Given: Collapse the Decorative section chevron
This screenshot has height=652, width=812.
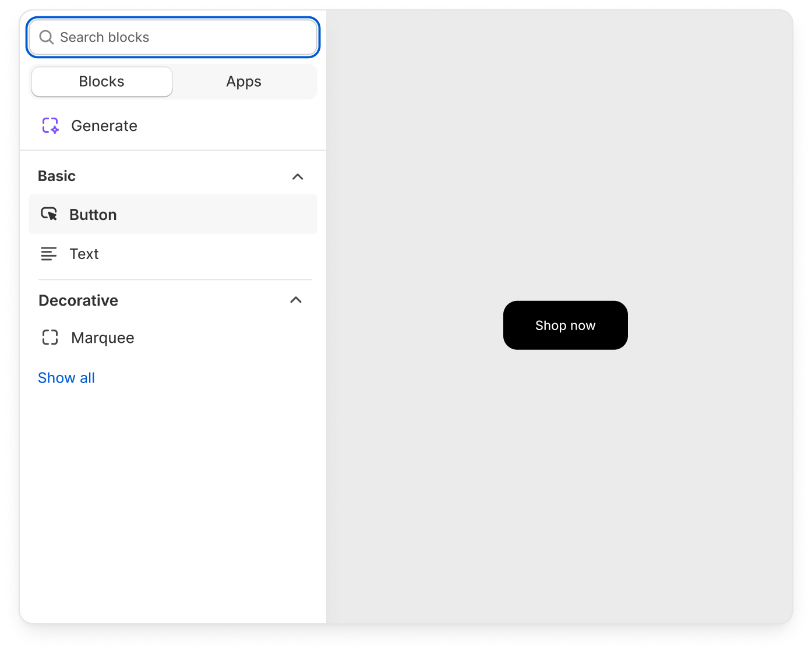Looking at the screenshot, I should pyautogui.click(x=296, y=300).
